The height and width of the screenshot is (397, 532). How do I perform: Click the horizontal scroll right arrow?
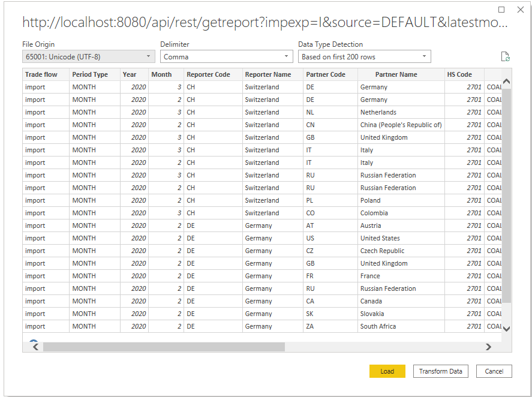point(488,347)
